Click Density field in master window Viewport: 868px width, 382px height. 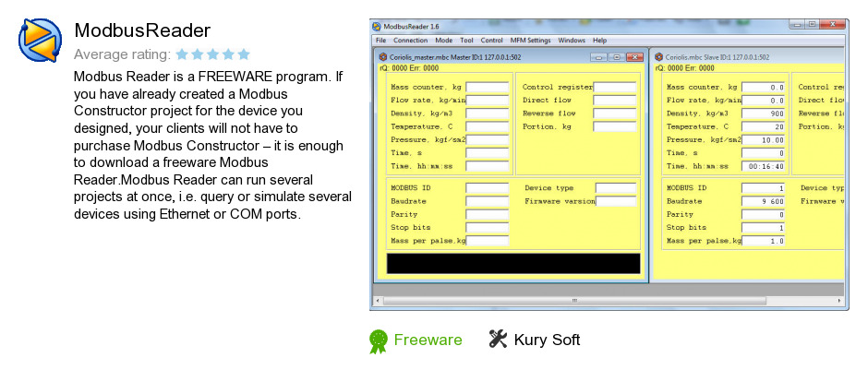pos(488,113)
